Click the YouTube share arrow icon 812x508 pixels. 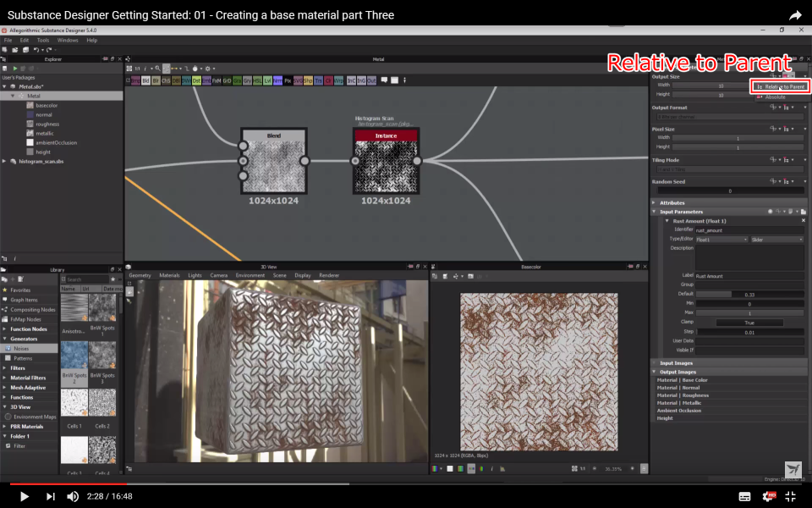[x=795, y=15]
